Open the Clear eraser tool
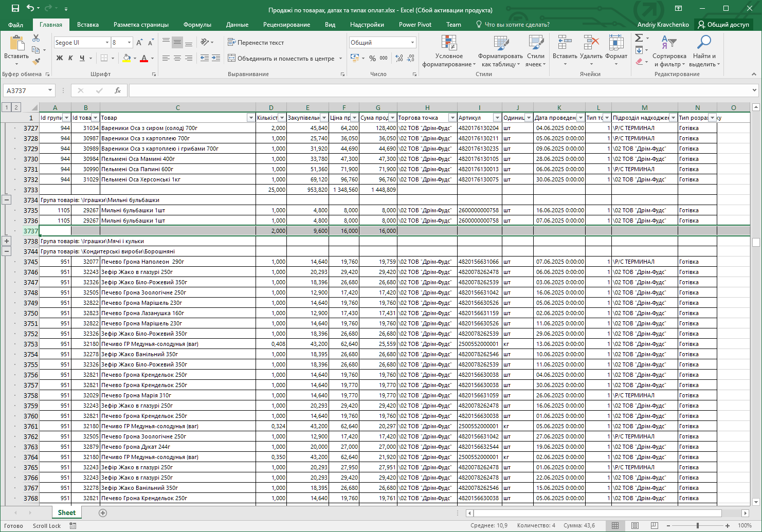The height and width of the screenshot is (532, 762). point(639,62)
